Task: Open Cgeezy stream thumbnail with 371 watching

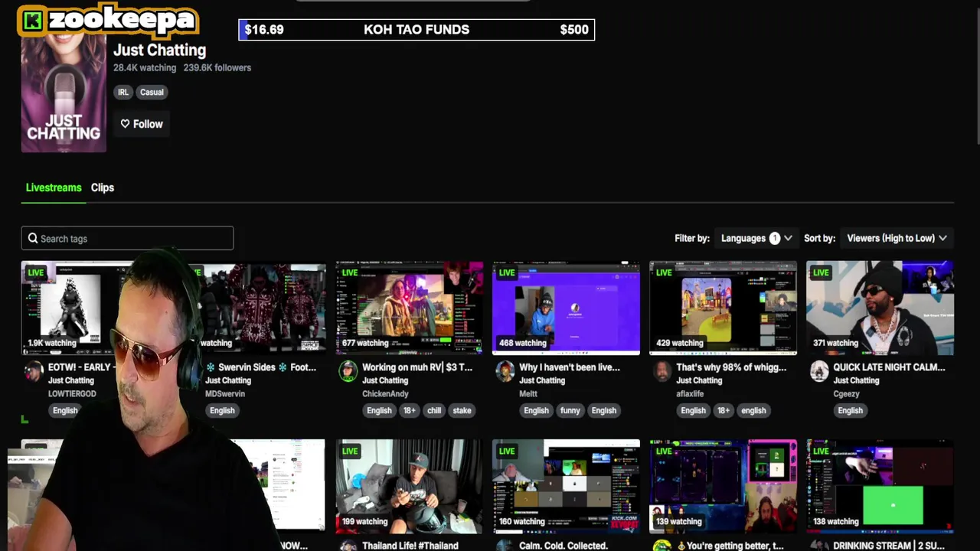Action: point(880,308)
